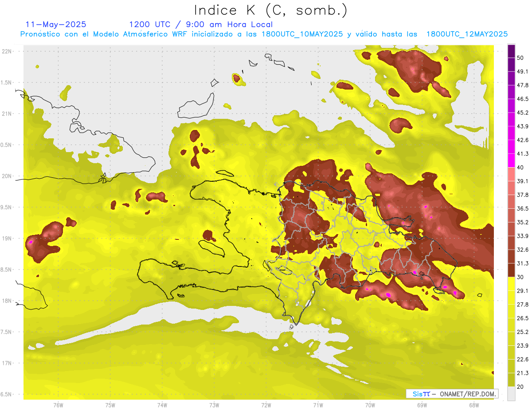Click the colorbar value "25.2"

click(x=523, y=332)
